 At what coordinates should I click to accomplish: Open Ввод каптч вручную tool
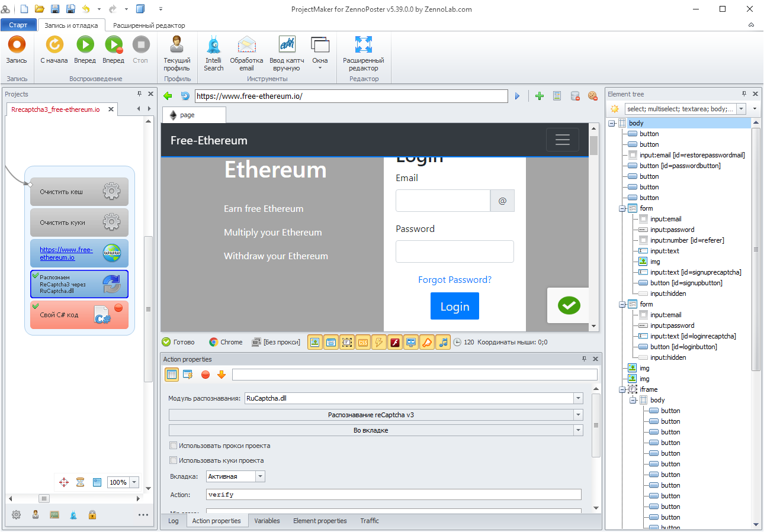(x=287, y=53)
